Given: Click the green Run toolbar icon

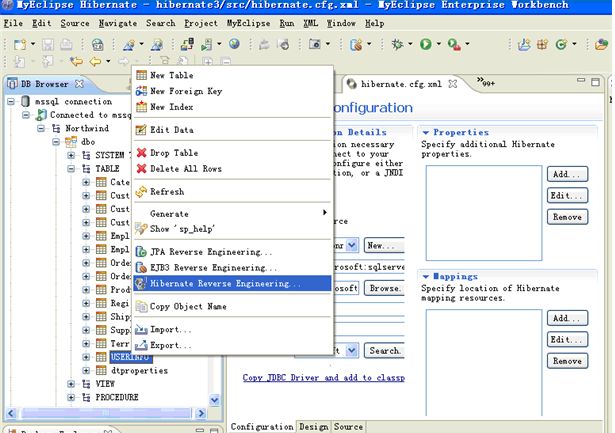Looking at the screenshot, I should click(426, 44).
